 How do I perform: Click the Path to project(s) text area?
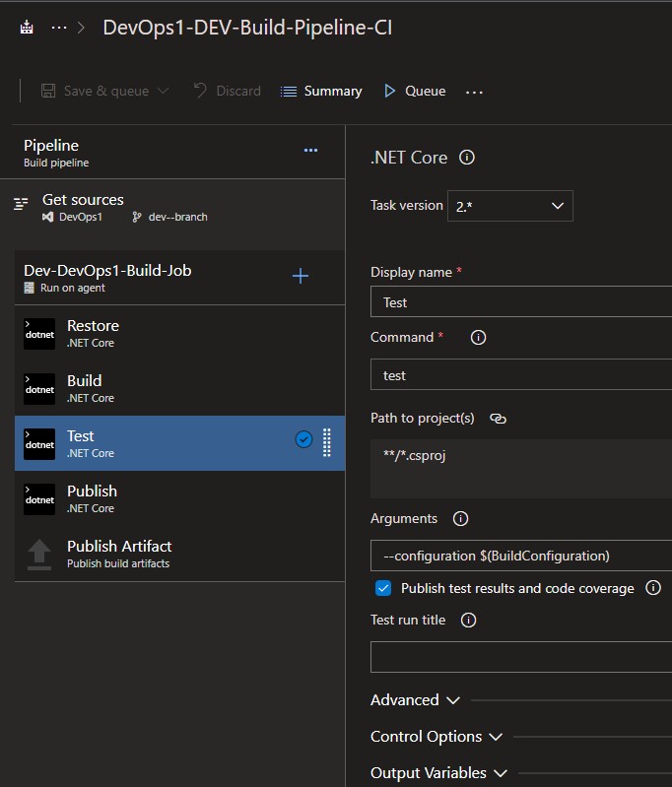[521, 469]
